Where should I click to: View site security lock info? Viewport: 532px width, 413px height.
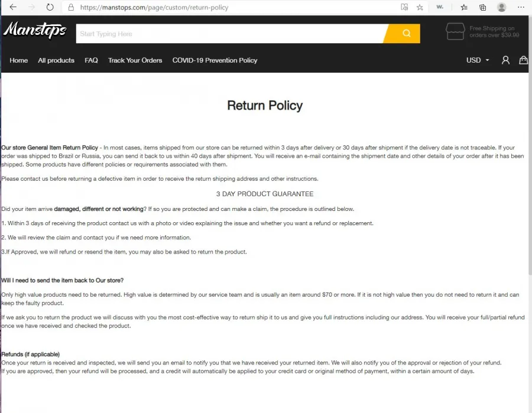71,7
